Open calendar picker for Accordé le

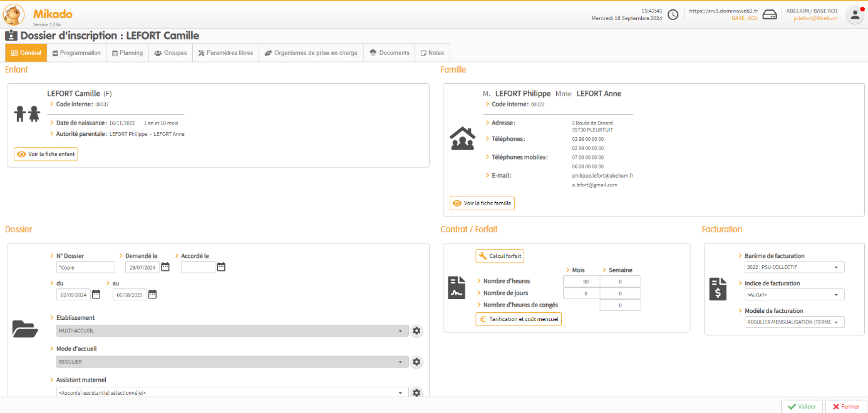221,267
